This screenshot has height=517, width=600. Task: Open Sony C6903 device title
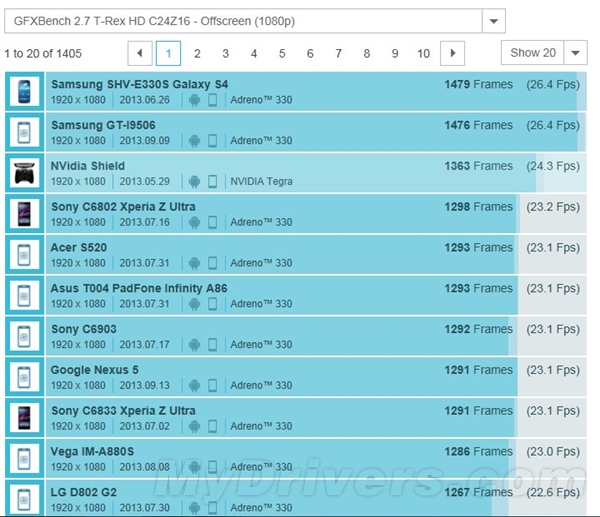(x=84, y=329)
